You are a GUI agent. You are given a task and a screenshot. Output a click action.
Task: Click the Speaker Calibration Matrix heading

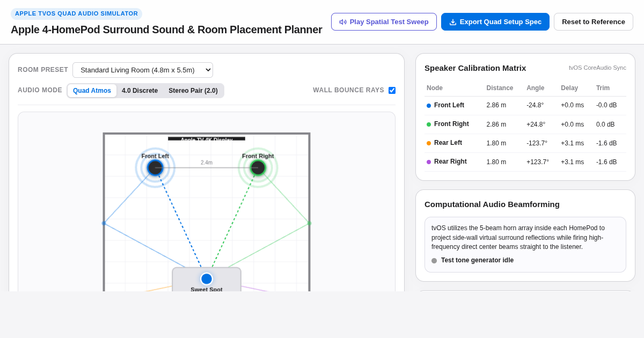point(475,68)
